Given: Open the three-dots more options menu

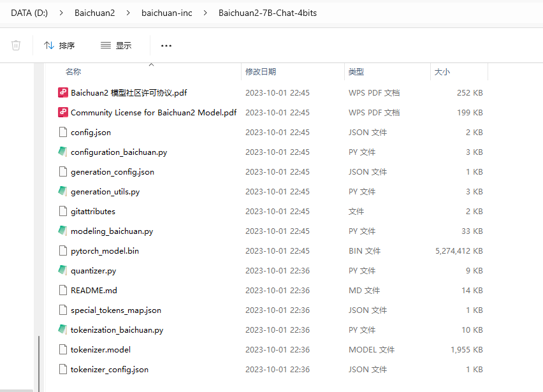Looking at the screenshot, I should point(166,46).
